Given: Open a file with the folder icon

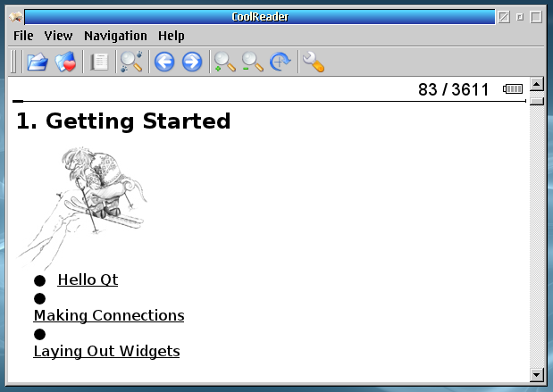Looking at the screenshot, I should (37, 62).
